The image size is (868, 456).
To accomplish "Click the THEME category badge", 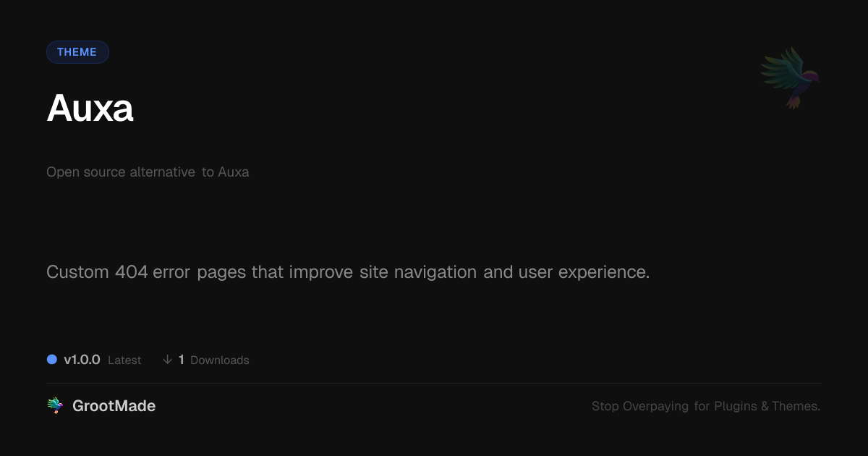I will [x=77, y=52].
